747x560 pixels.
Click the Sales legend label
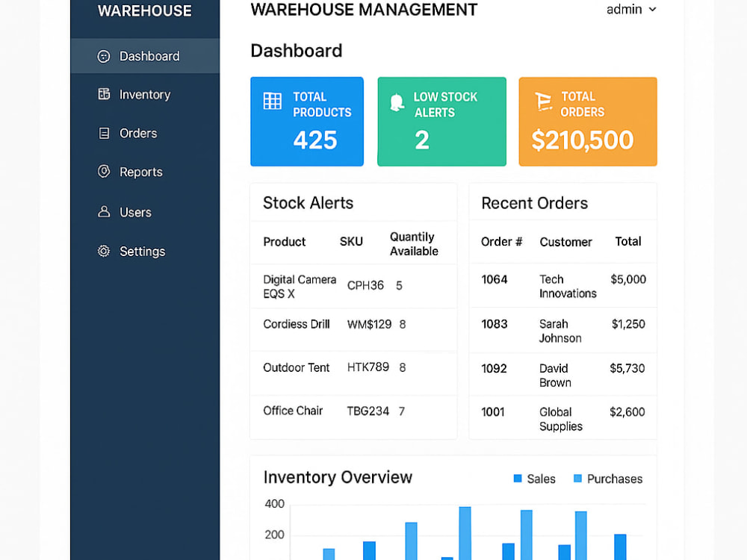coord(541,479)
